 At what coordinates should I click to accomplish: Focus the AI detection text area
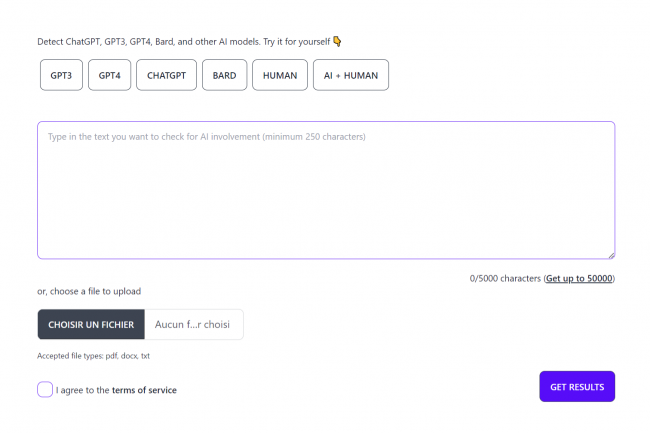coord(326,190)
